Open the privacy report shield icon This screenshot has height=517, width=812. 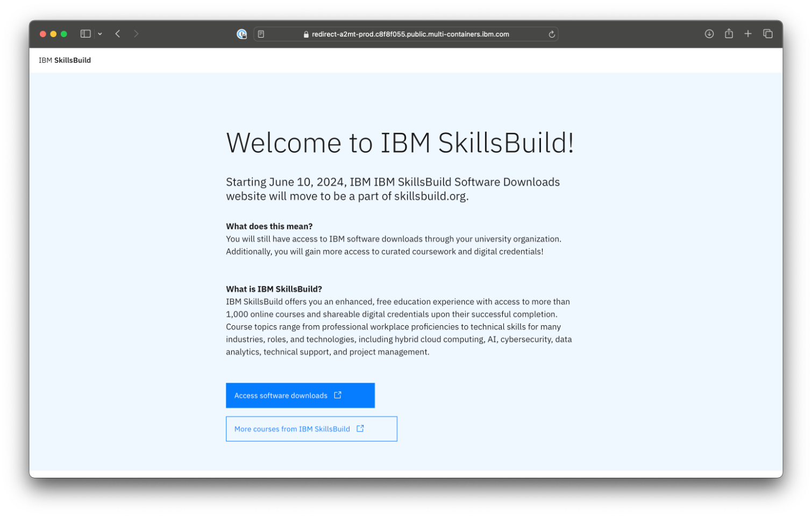pos(242,34)
